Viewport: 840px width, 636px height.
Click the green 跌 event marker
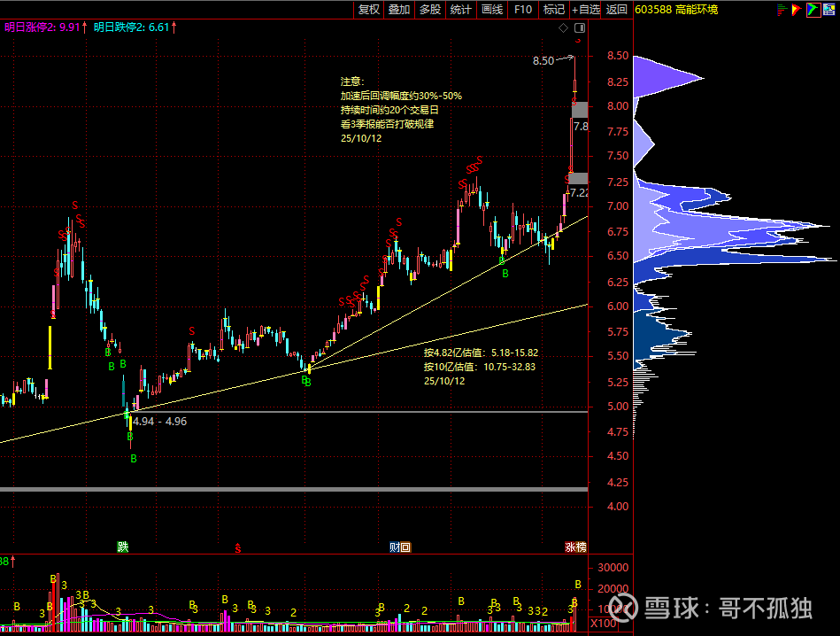click(x=123, y=547)
